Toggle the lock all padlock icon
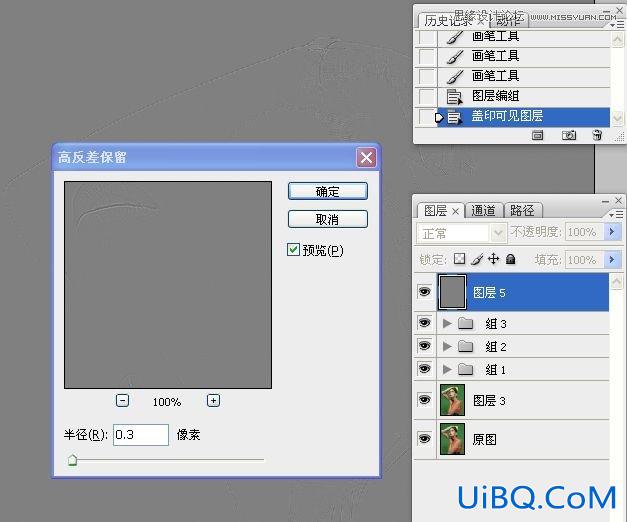 click(x=510, y=259)
